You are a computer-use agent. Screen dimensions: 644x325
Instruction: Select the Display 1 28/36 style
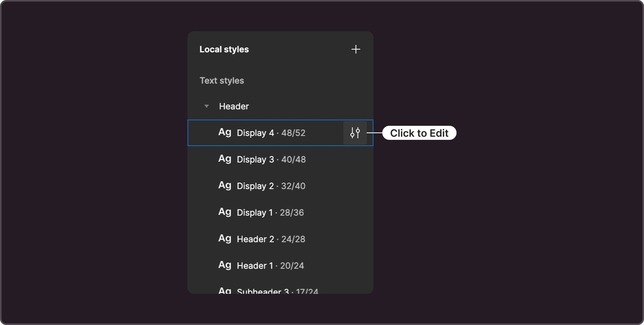click(x=280, y=212)
